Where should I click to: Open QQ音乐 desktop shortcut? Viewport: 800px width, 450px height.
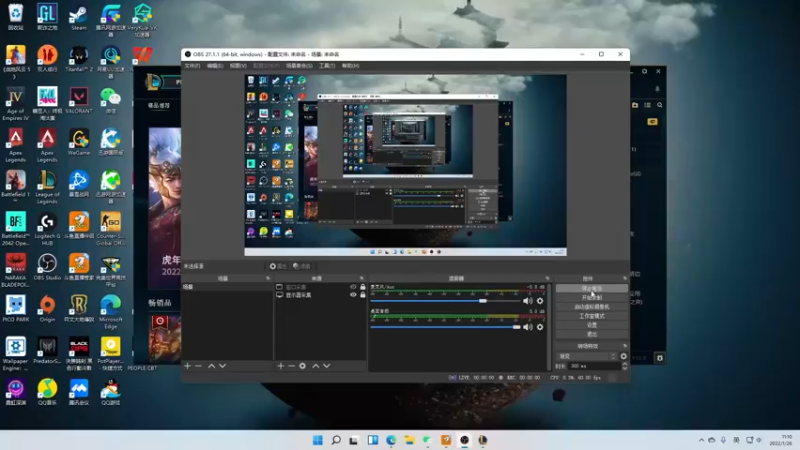[47, 392]
